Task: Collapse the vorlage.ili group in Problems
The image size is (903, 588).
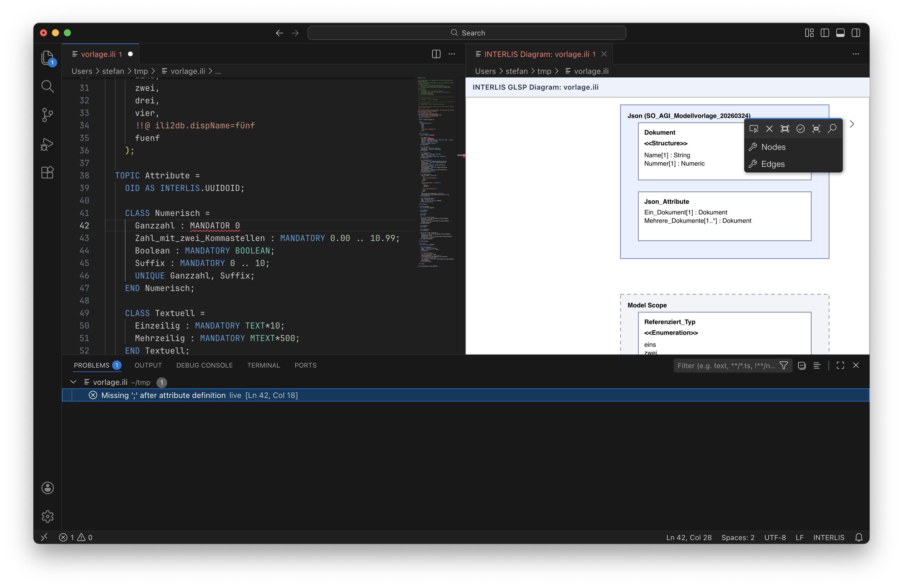Action: click(73, 382)
